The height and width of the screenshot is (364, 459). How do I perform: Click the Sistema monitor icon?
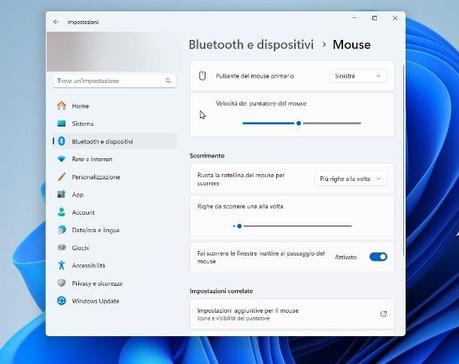(61, 123)
